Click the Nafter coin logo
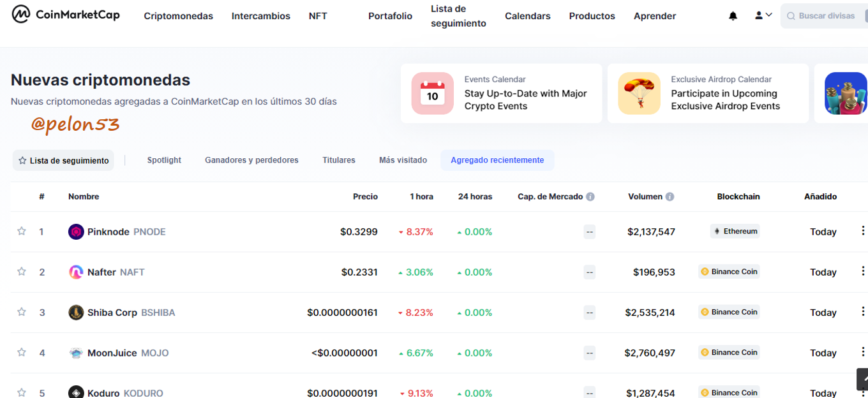Viewport: 868px width, 398px height. (76, 272)
